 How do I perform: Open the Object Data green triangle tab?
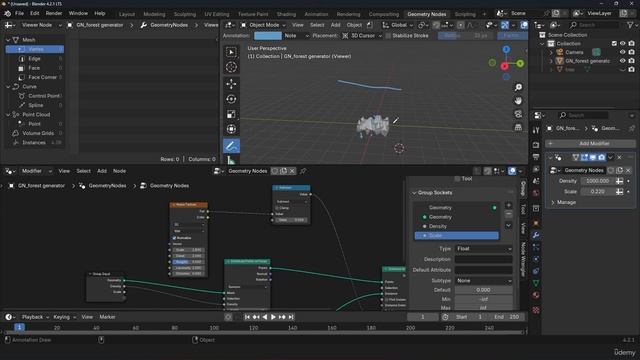point(536,283)
